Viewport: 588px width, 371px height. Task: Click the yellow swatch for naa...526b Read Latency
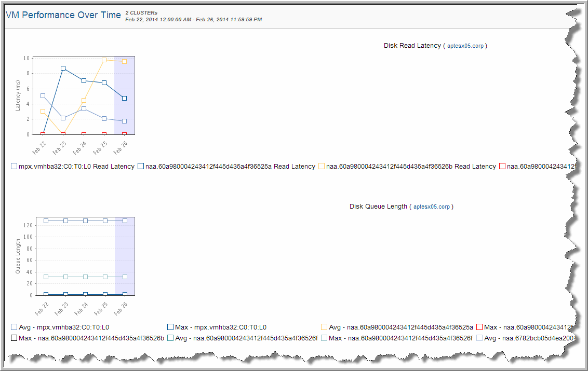coord(322,167)
